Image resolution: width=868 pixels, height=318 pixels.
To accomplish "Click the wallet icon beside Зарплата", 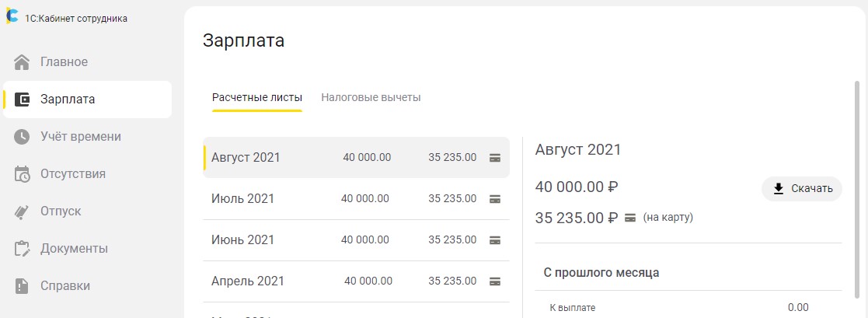I will tap(23, 100).
